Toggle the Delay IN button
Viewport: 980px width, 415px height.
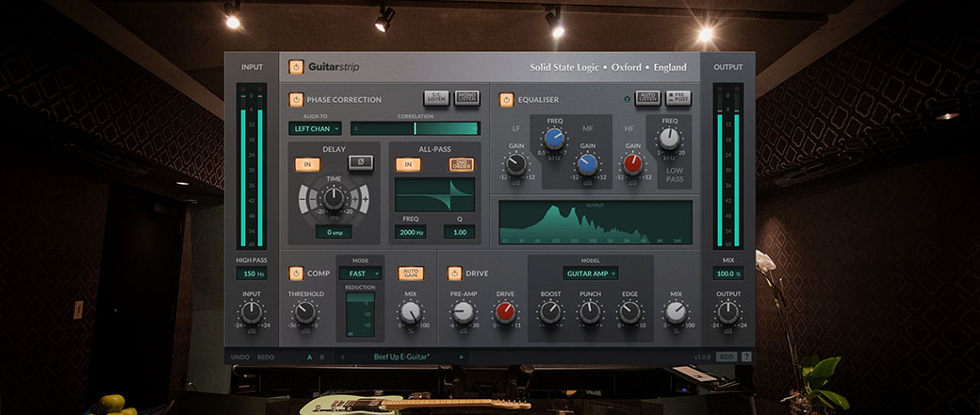tap(307, 164)
